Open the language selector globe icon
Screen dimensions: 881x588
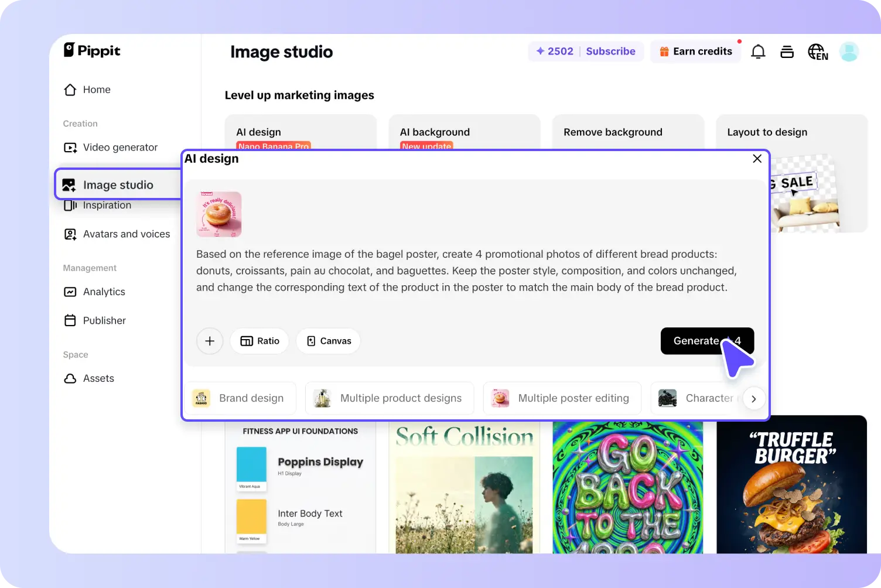pyautogui.click(x=818, y=51)
